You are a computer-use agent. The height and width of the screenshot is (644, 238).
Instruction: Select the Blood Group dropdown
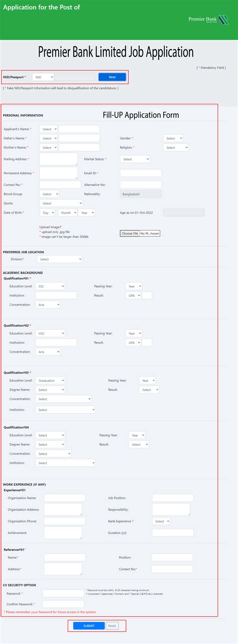click(49, 194)
